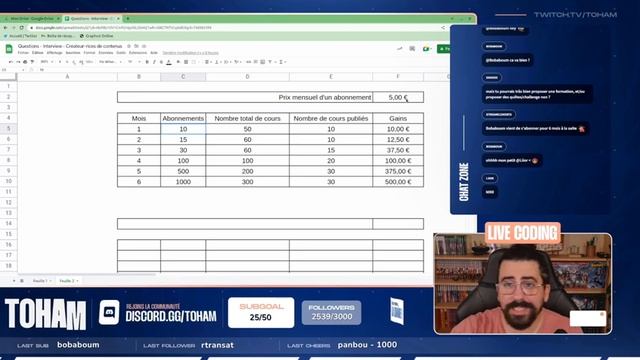Select column C header

(183, 77)
